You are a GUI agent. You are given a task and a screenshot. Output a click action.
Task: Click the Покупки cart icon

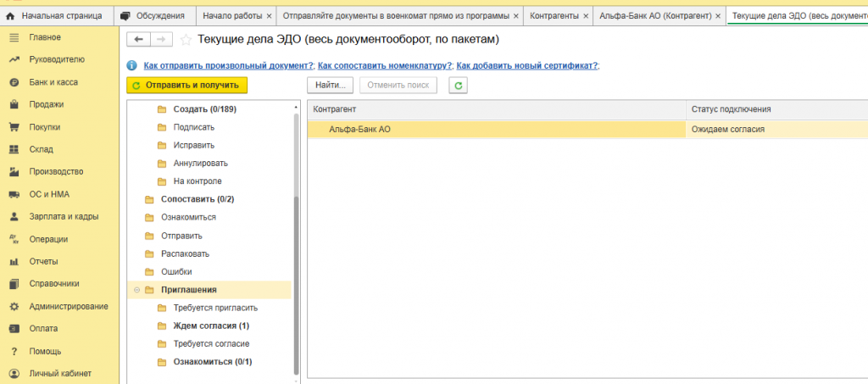click(15, 127)
